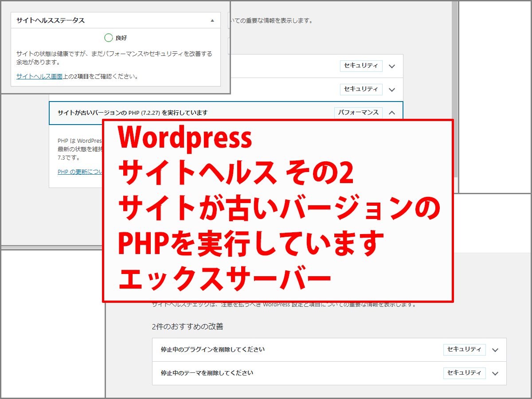The height and width of the screenshot is (399, 532).
Task: Click the 停止中のテーマを削除してください title
Action: coord(207,373)
